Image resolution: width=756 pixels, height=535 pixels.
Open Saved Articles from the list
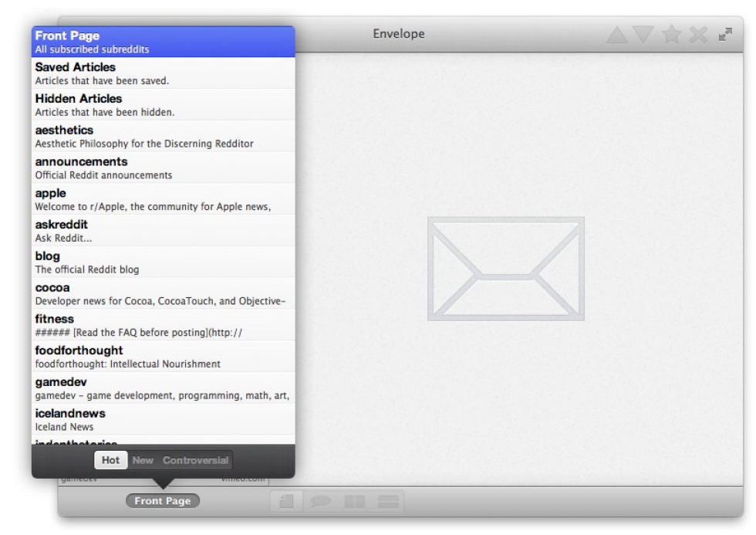click(x=163, y=73)
